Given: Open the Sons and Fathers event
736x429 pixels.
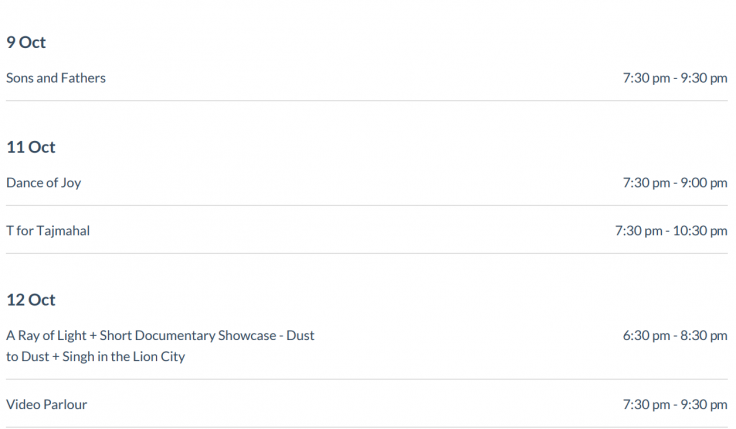Looking at the screenshot, I should [56, 78].
